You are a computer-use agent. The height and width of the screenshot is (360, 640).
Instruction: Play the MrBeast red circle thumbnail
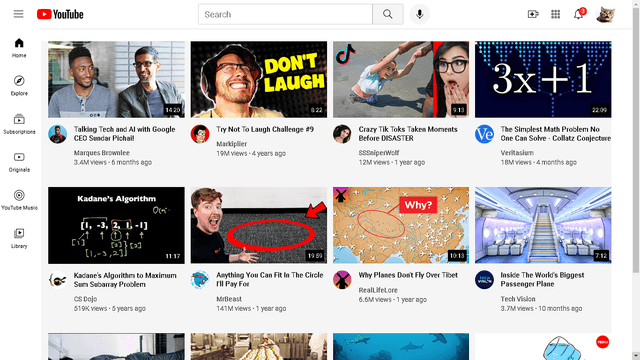tap(259, 225)
